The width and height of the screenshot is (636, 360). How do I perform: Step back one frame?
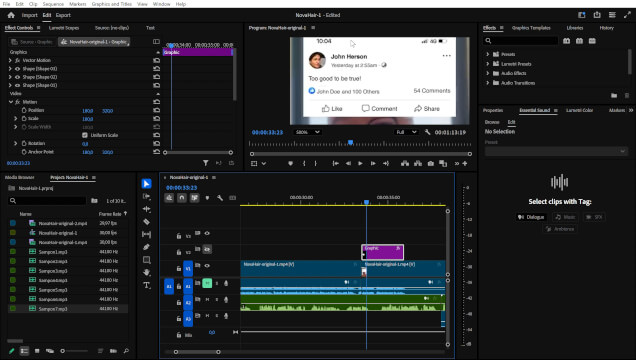coord(348,163)
